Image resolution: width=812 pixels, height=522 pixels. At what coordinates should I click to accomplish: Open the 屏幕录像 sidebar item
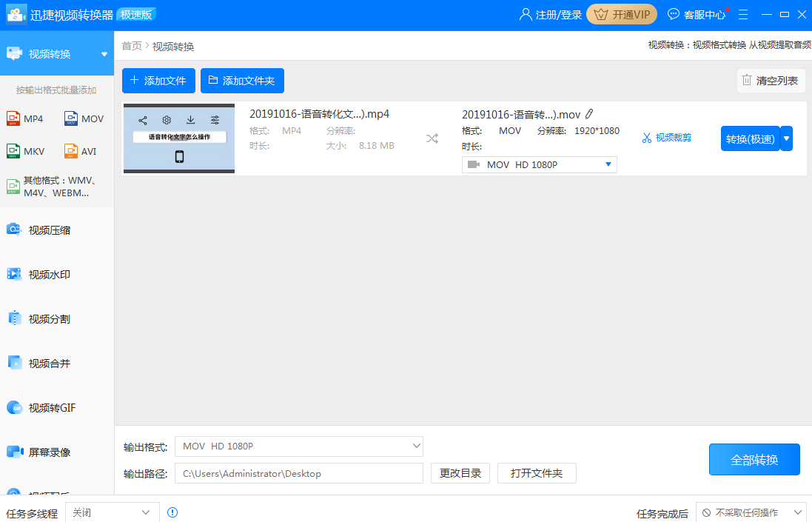(57, 452)
